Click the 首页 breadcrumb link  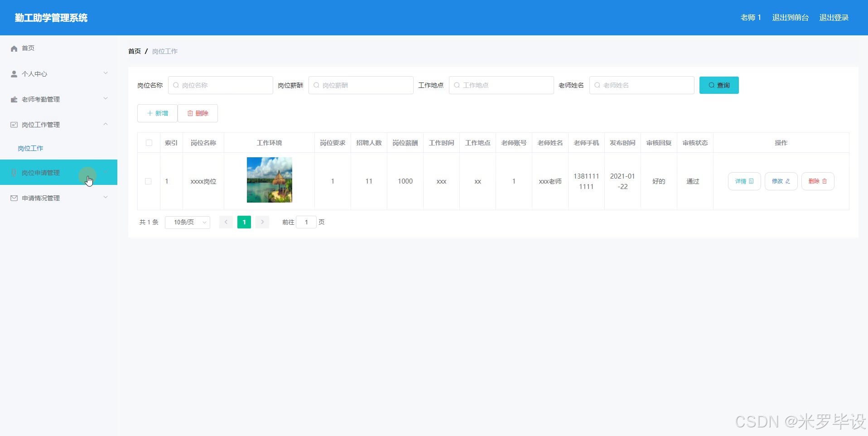pos(135,51)
